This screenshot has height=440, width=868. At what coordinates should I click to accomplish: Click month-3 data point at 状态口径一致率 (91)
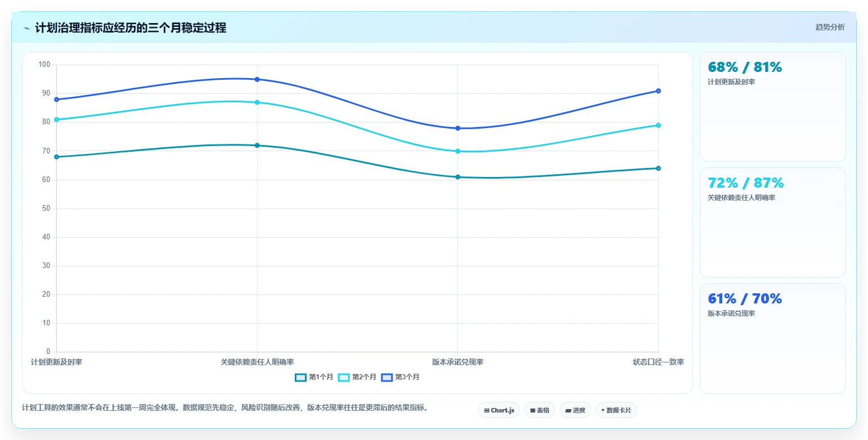(x=658, y=91)
